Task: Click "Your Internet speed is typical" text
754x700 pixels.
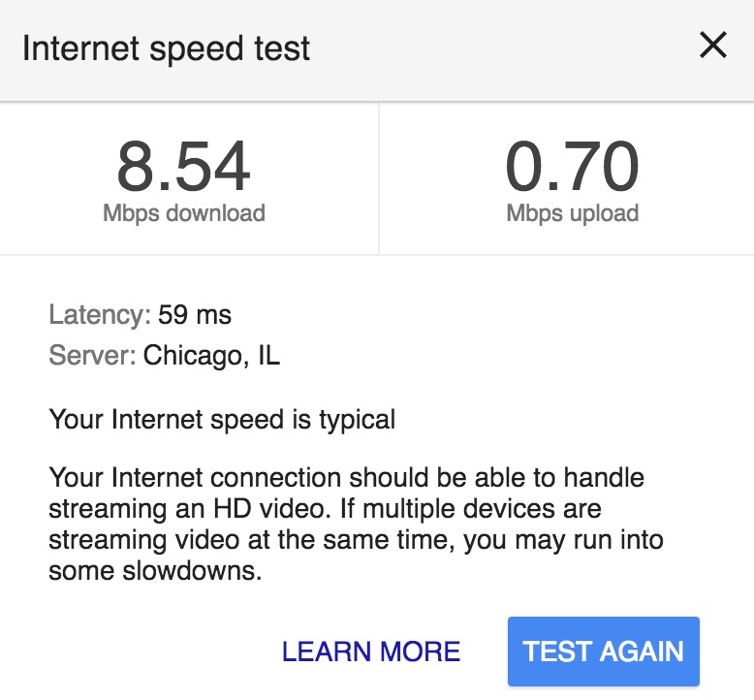Action: tap(222, 420)
